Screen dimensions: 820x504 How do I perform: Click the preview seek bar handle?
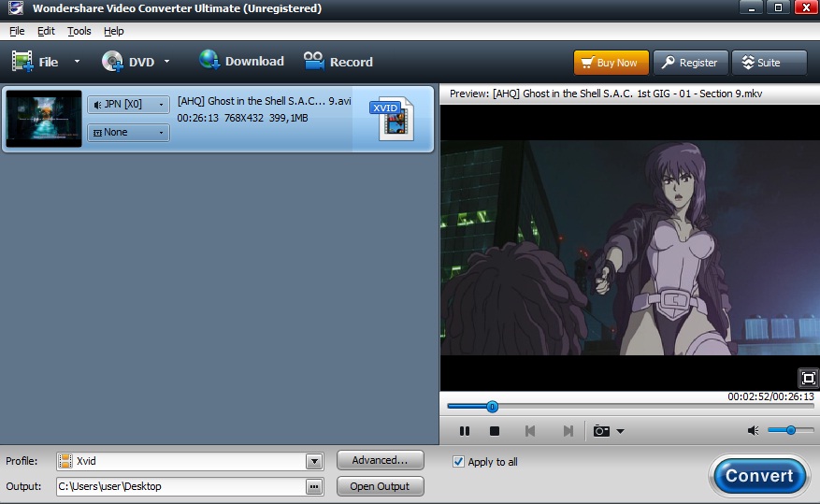(492, 406)
